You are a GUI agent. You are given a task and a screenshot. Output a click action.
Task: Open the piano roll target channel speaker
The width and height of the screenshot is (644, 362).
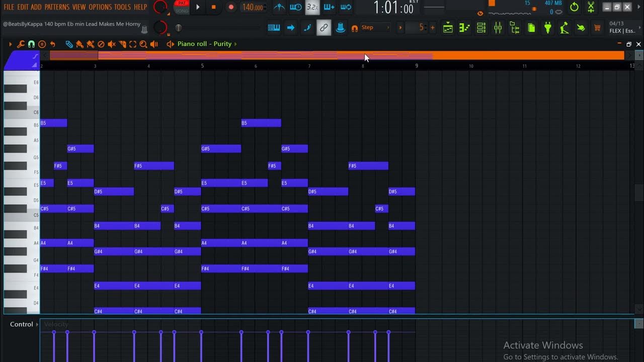coord(170,44)
